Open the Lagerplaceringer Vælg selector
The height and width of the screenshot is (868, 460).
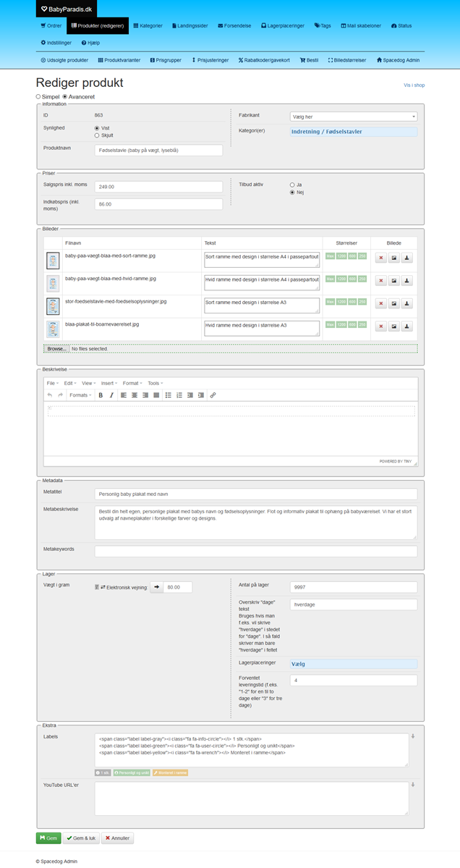point(352,664)
